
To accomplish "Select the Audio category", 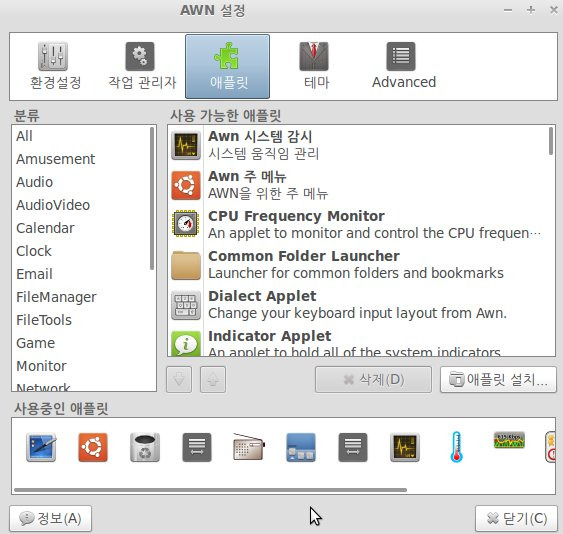I will tap(34, 182).
